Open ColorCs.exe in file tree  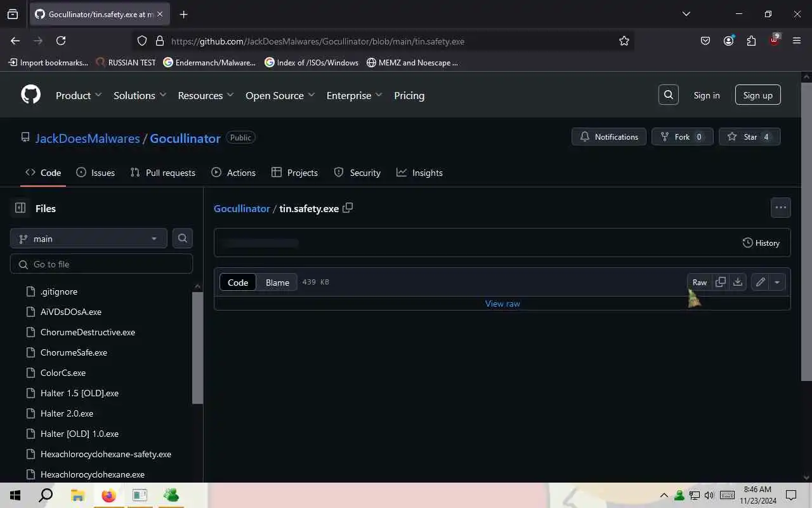pyautogui.click(x=63, y=373)
